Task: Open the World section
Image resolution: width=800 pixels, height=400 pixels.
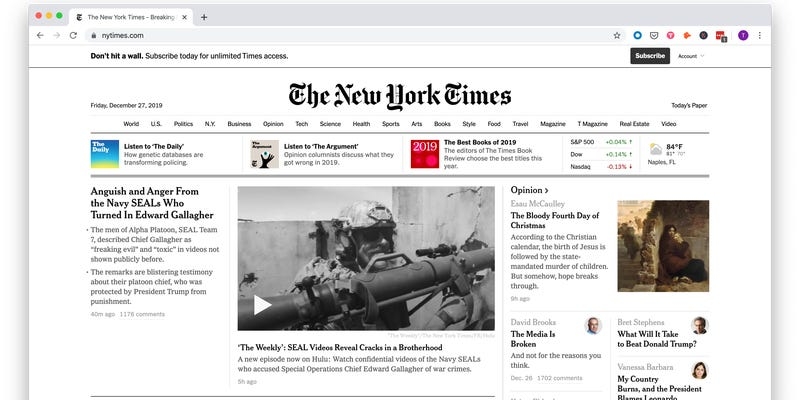Action: 131,124
